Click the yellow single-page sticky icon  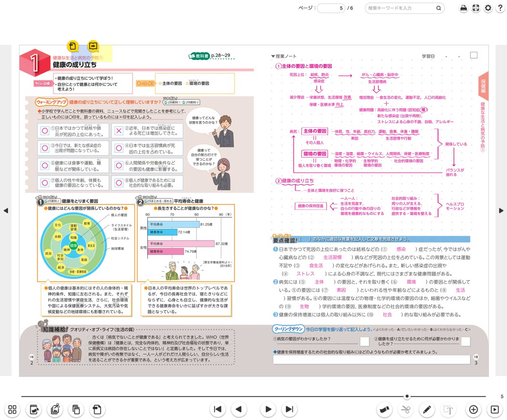[x=73, y=46]
